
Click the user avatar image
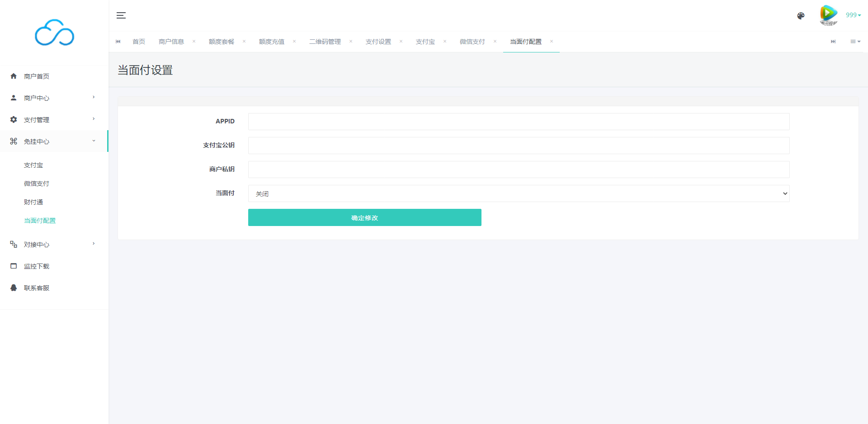point(828,15)
